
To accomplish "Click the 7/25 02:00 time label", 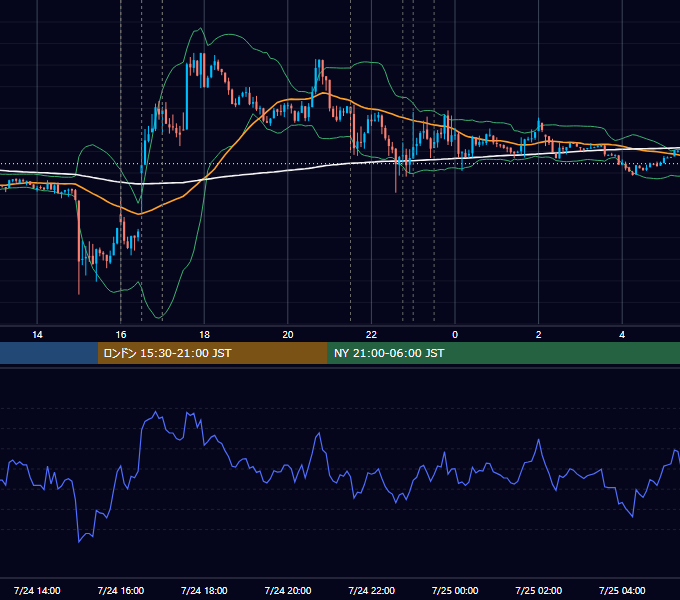I will (539, 590).
